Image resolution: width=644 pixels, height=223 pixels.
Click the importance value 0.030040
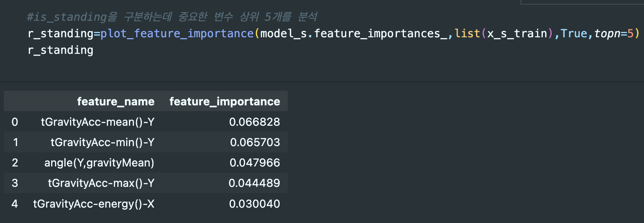[255, 204]
